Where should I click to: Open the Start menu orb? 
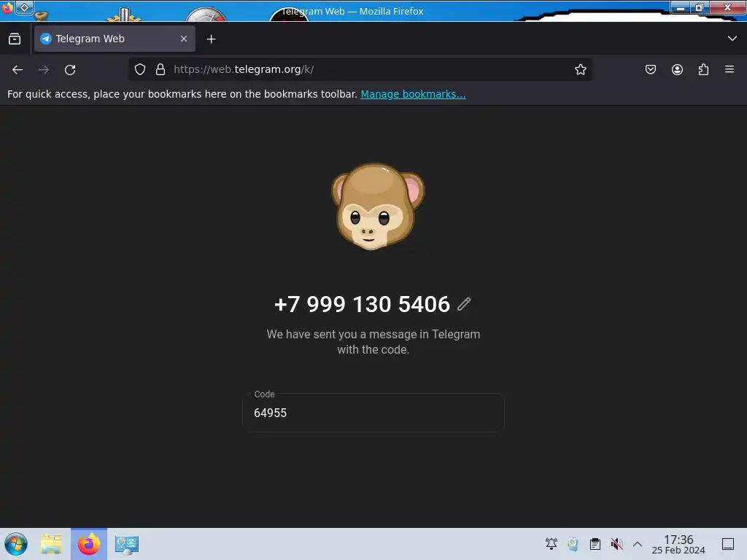pos(16,544)
